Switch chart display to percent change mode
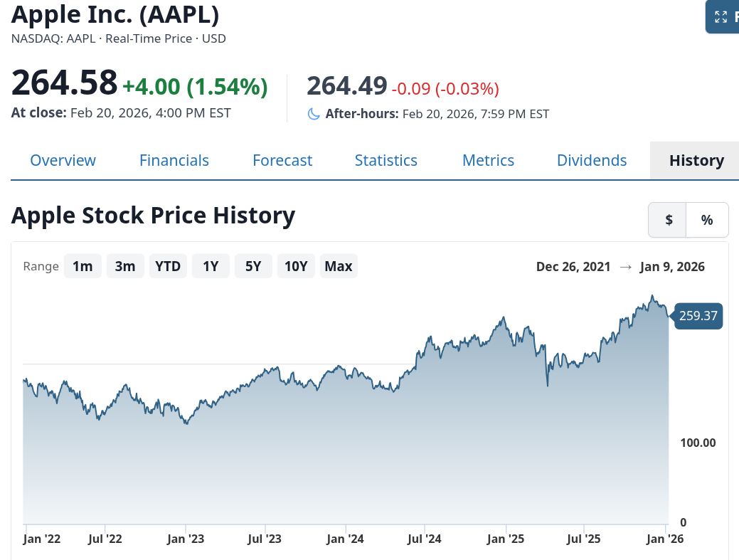The image size is (739, 560). (707, 220)
